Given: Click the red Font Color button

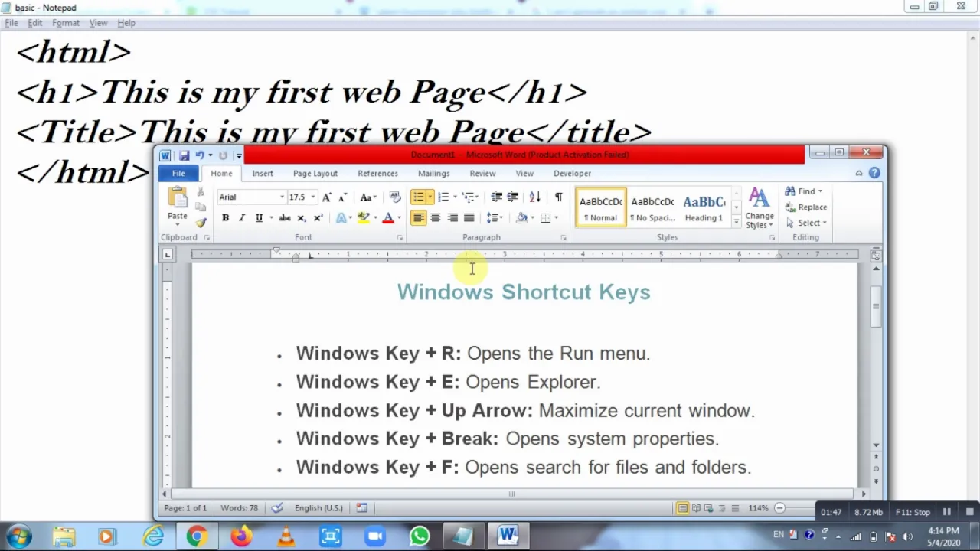Looking at the screenshot, I should tap(388, 218).
